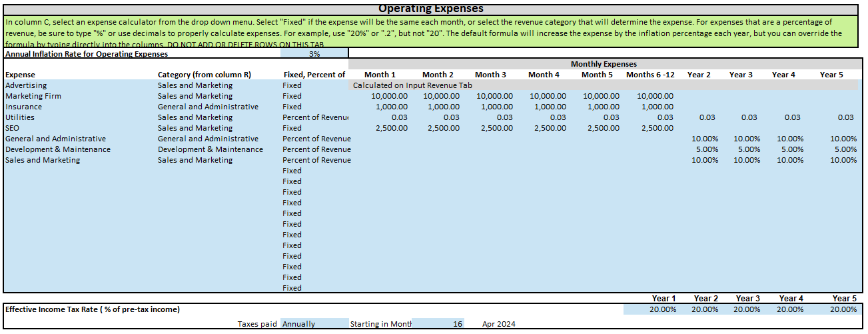The height and width of the screenshot is (334, 868).
Task: Open the SEO row 'Fixed' calculator dropdown
Action: pyautogui.click(x=316, y=128)
